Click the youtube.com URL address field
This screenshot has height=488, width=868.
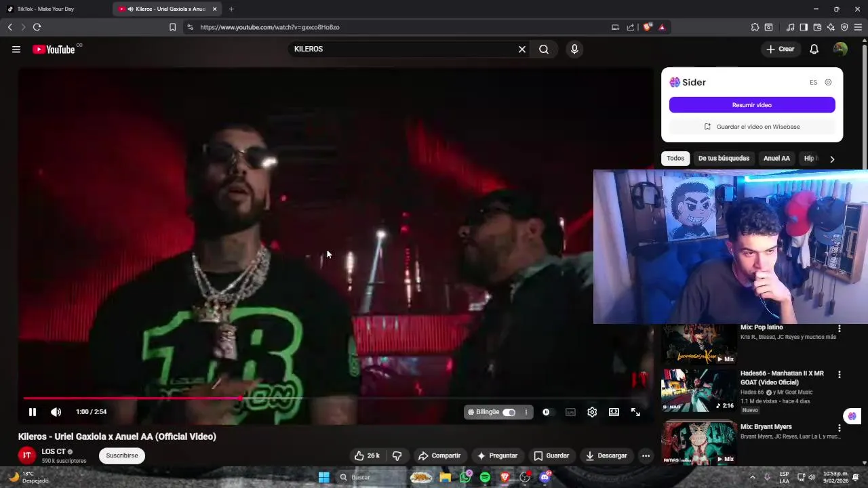coord(400,27)
